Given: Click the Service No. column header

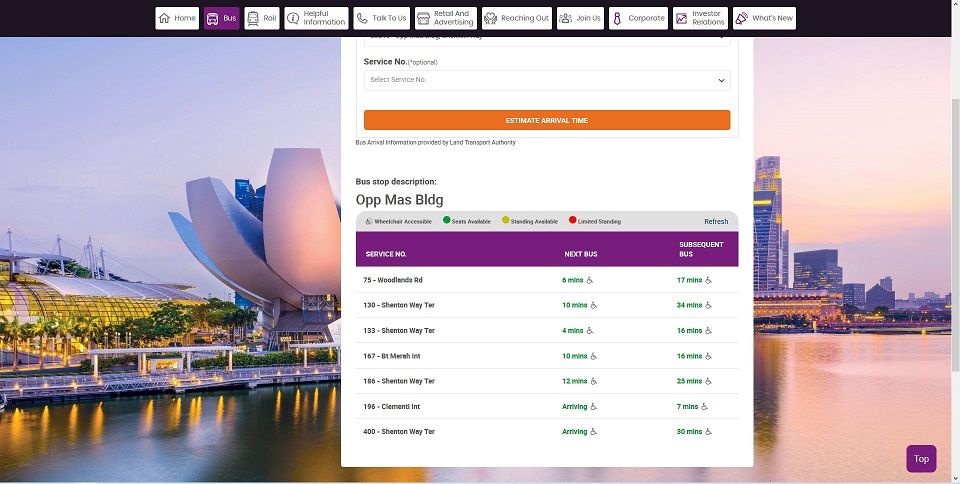Looking at the screenshot, I should (386, 254).
